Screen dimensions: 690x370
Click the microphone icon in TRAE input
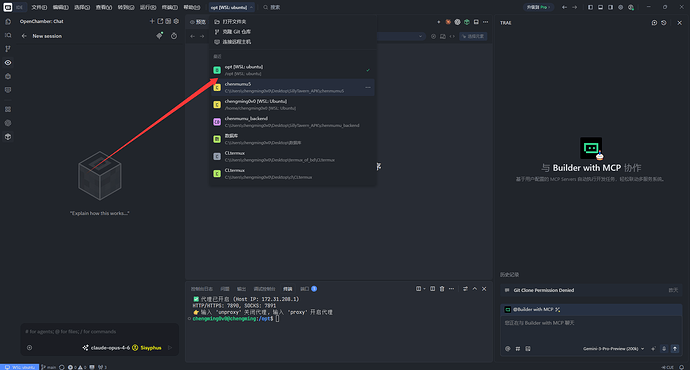(x=664, y=348)
